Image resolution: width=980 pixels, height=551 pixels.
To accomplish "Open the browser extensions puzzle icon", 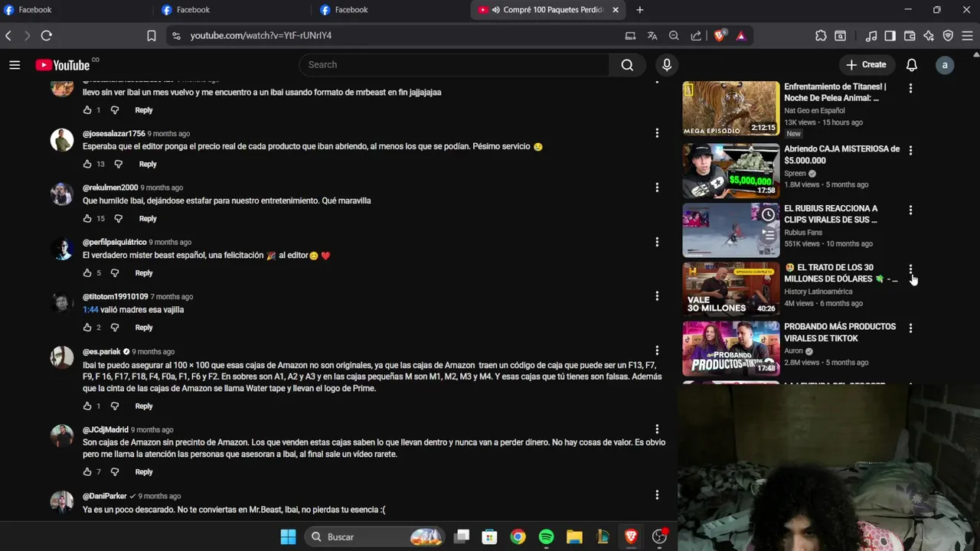I will [x=821, y=35].
